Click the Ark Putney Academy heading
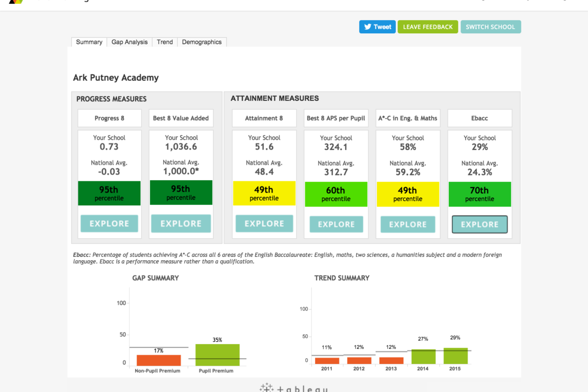Image resolution: width=588 pixels, height=392 pixels. click(116, 77)
